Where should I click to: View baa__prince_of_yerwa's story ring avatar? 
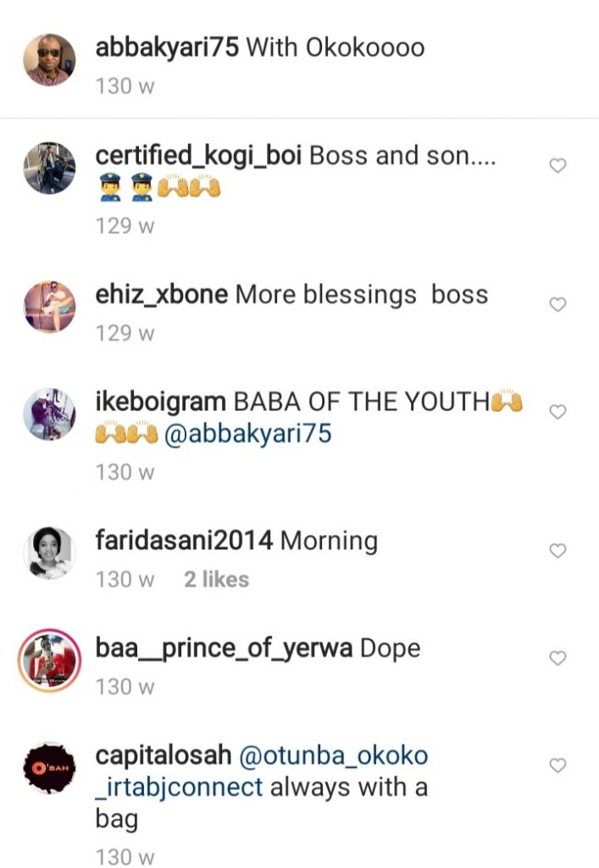click(49, 660)
